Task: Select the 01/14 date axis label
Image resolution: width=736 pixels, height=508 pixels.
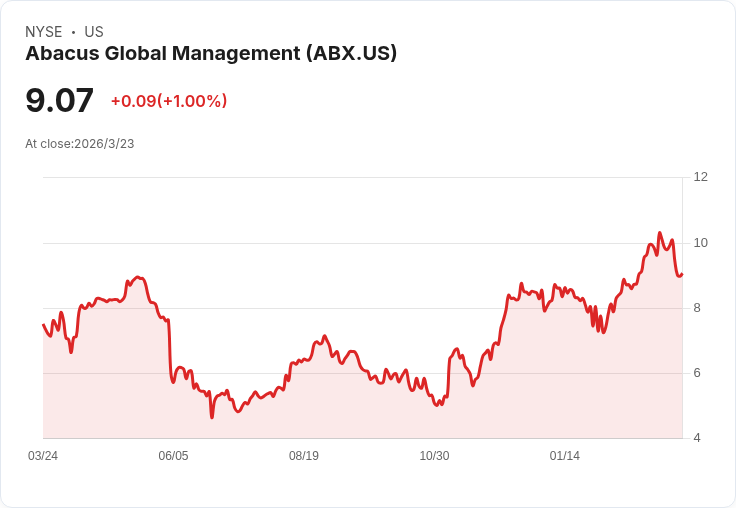Action: [565, 455]
